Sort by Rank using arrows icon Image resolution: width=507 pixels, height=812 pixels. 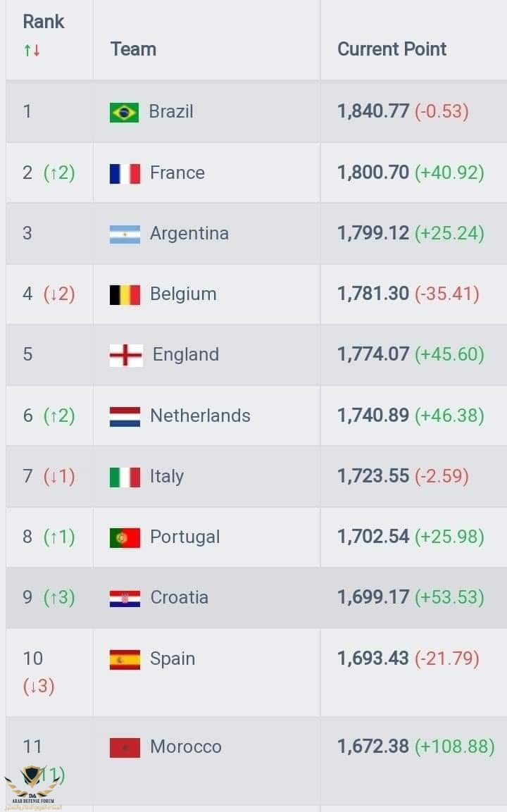[32, 50]
